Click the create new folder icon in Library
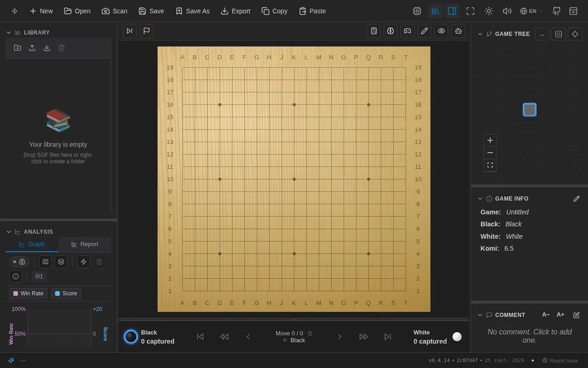588x368 pixels. [x=17, y=48]
